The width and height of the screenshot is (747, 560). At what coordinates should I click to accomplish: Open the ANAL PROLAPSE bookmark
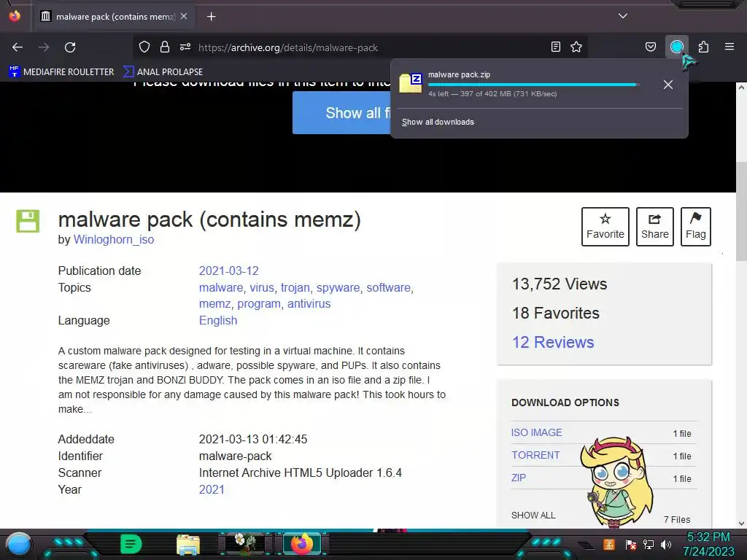point(163,72)
